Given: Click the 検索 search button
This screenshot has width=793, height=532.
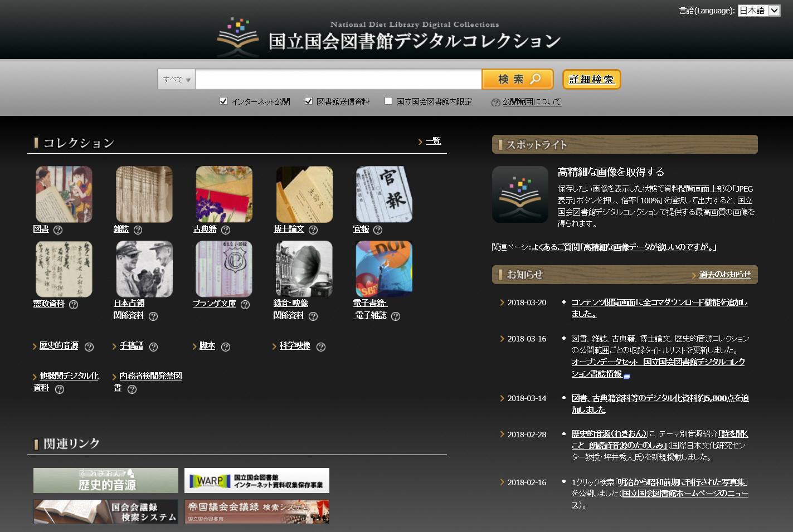Looking at the screenshot, I should pyautogui.click(x=518, y=79).
